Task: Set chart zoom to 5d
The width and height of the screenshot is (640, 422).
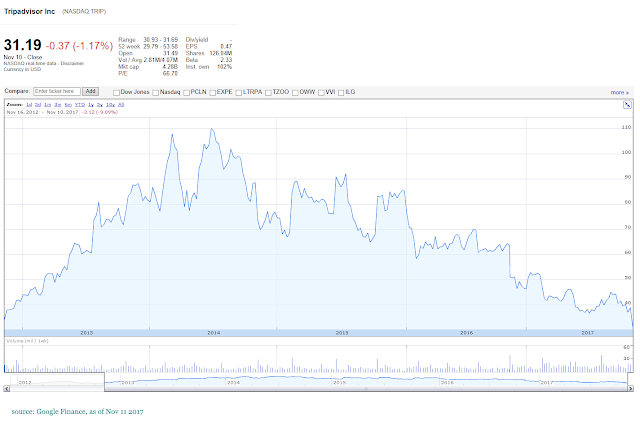Action: (x=38, y=105)
